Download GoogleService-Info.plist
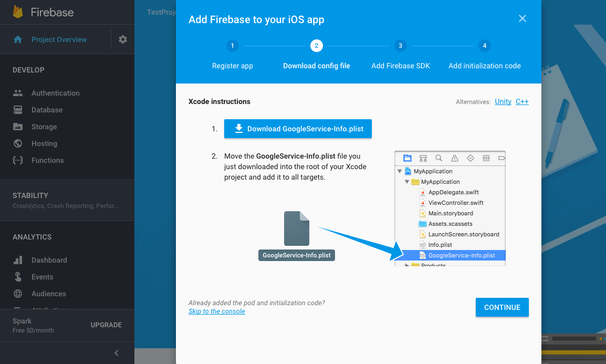This screenshot has height=364, width=606. tap(298, 129)
